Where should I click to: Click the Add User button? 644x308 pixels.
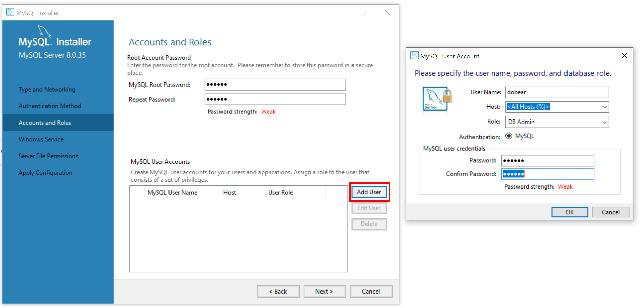tap(369, 192)
